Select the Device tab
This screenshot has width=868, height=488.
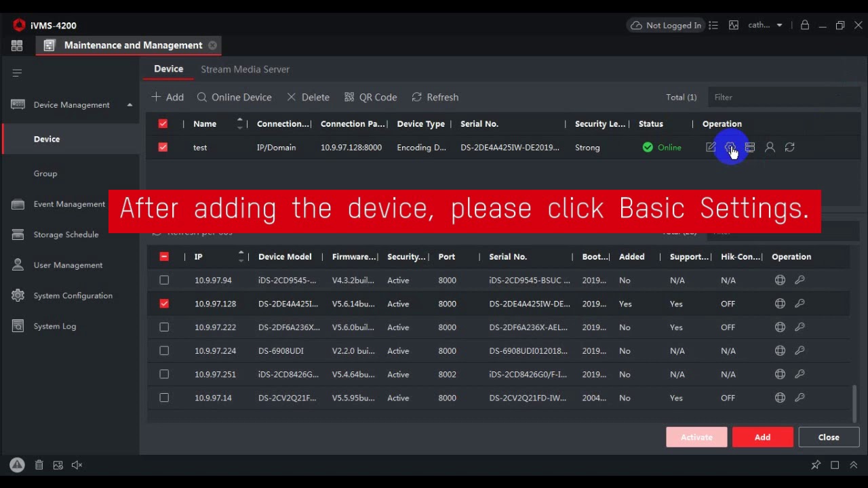click(x=168, y=68)
